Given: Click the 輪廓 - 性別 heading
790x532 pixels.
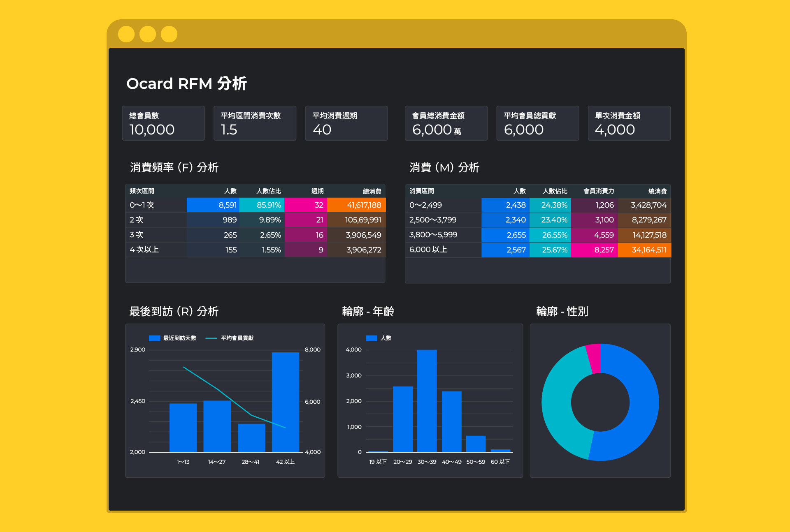Looking at the screenshot, I should (x=562, y=311).
